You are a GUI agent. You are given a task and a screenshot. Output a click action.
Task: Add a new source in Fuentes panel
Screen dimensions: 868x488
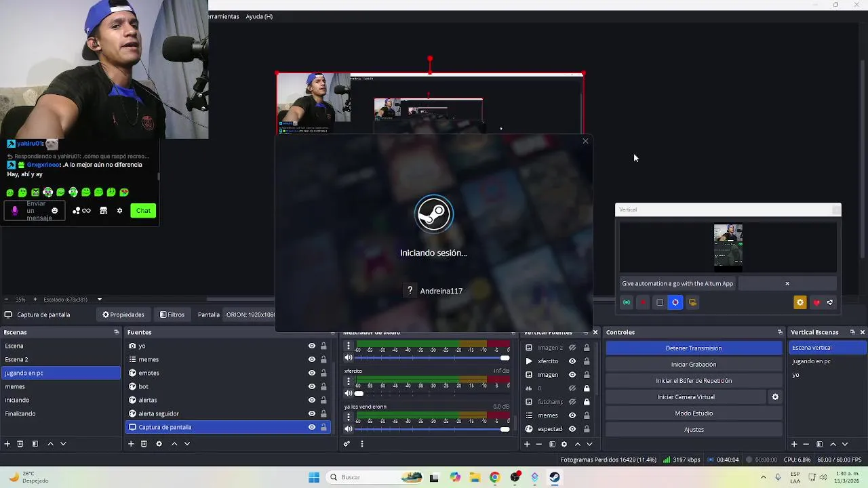tap(131, 444)
